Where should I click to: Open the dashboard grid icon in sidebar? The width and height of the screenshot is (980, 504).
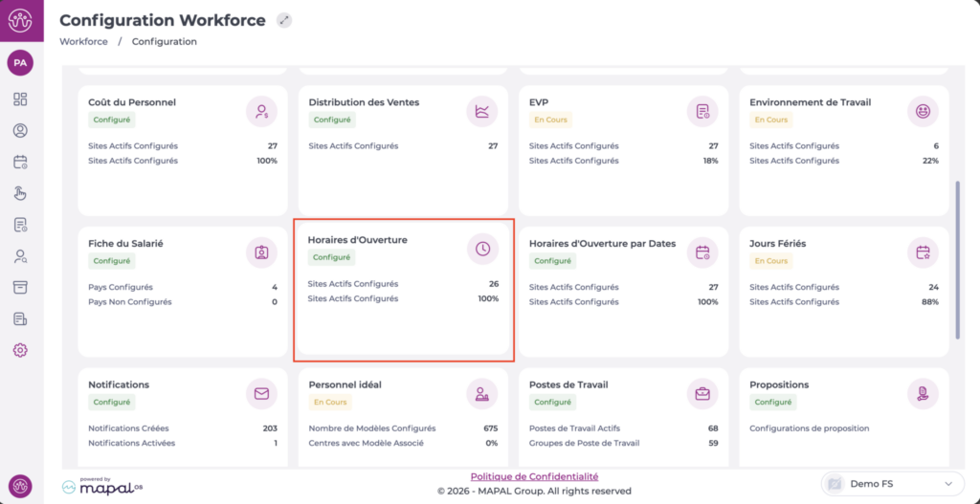click(20, 99)
